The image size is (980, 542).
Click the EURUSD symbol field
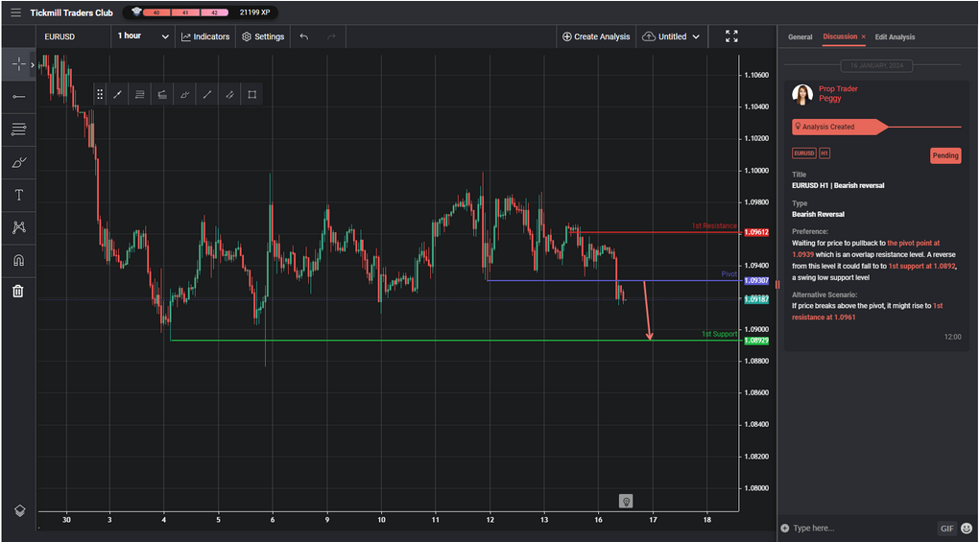[74, 36]
